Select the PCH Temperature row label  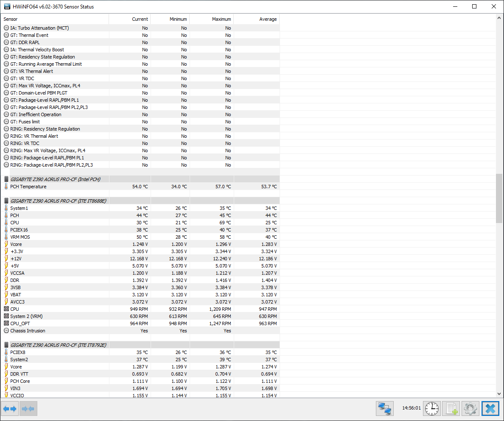[x=28, y=187]
